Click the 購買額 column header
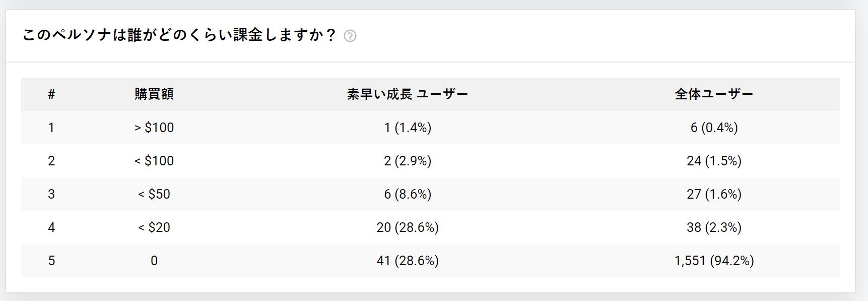868x301 pixels. coord(154,94)
